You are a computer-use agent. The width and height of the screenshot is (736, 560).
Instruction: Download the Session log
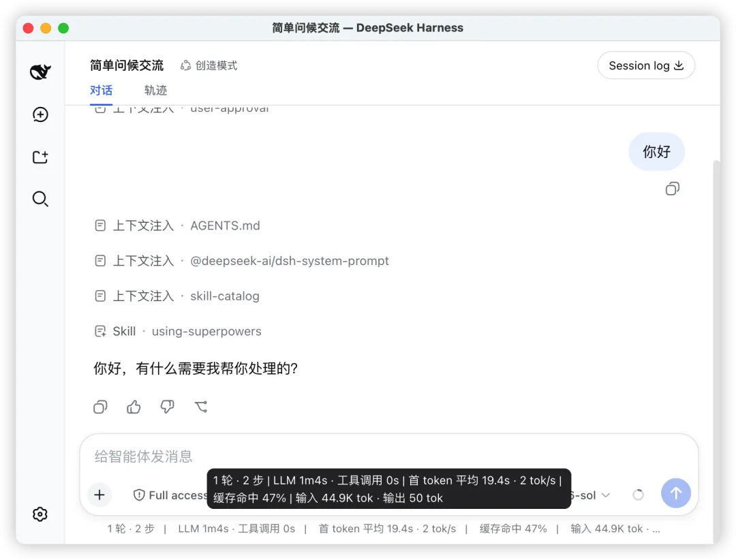(x=646, y=65)
